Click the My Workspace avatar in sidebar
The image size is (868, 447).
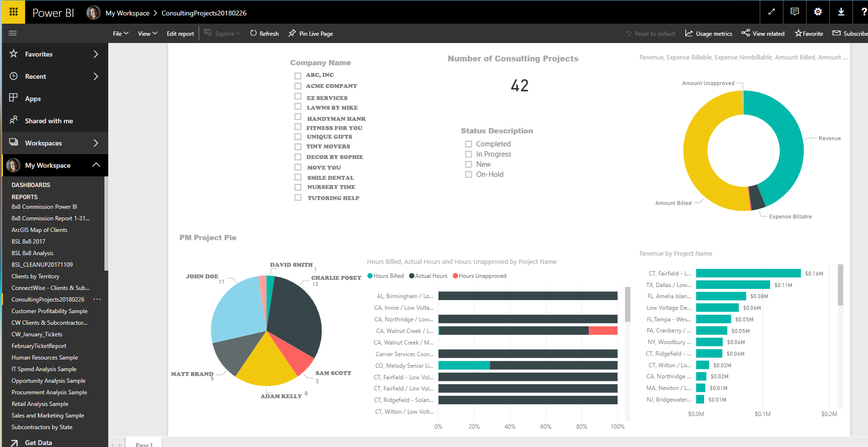(x=14, y=165)
